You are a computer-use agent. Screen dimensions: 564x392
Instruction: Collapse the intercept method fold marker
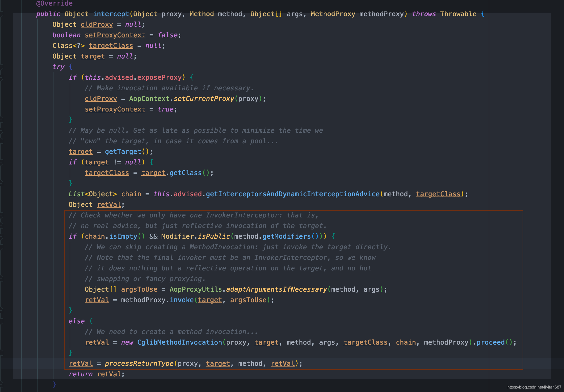(x=1, y=14)
